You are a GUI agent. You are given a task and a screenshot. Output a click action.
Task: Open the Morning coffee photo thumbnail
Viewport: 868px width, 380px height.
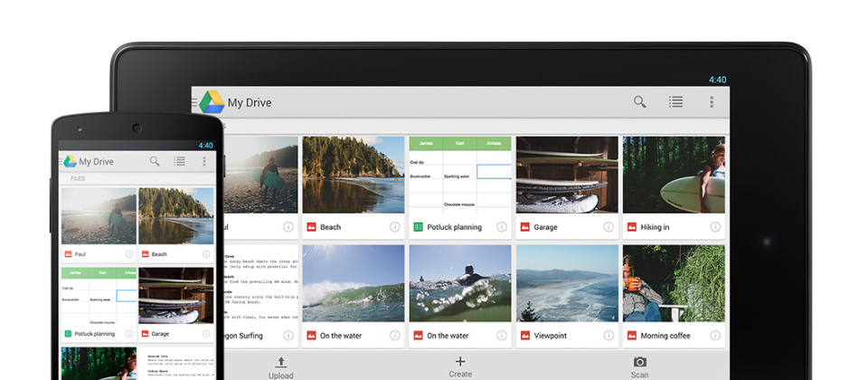click(x=674, y=283)
